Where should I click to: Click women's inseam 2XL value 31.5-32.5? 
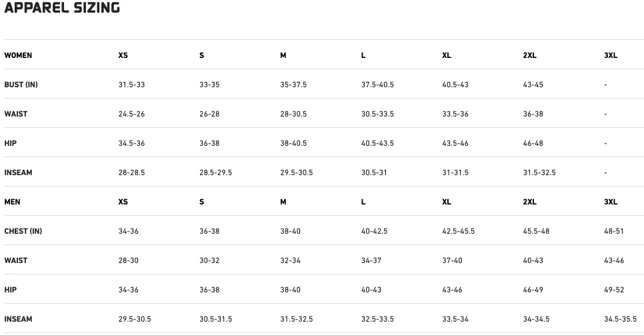[539, 172]
